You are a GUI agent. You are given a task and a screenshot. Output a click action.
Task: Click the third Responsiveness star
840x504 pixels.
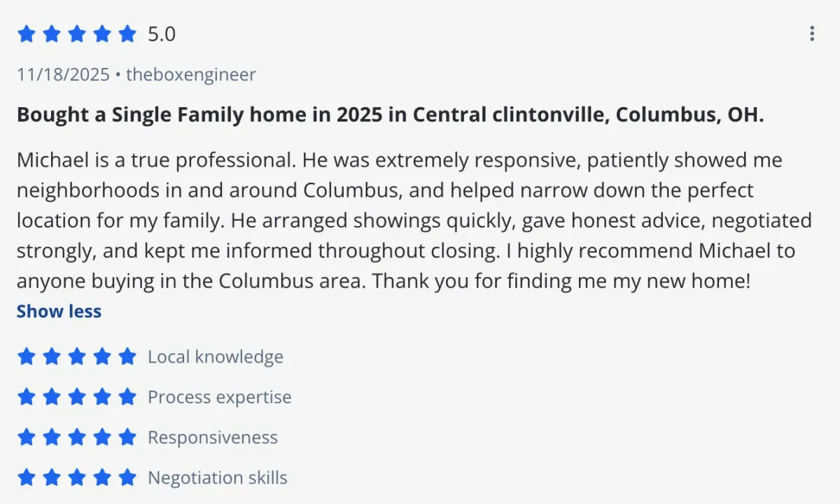77,437
